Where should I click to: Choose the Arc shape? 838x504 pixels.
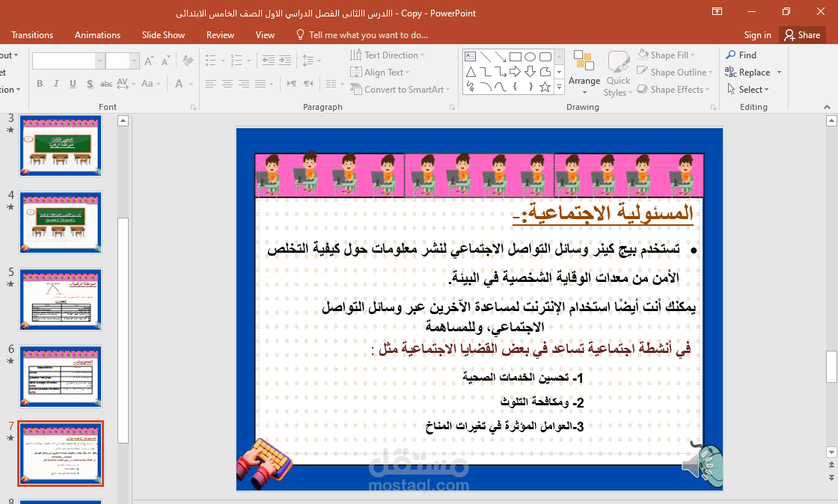point(486,87)
